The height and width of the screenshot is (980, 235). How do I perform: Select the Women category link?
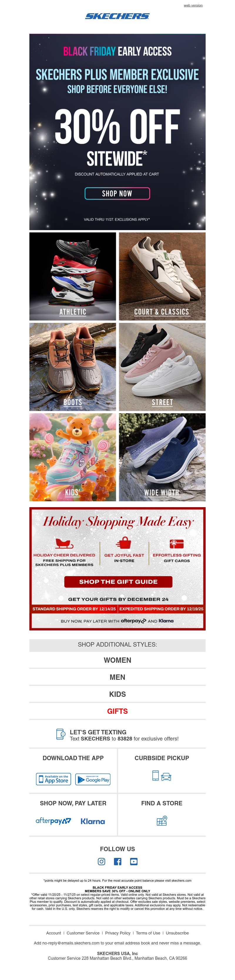(x=117, y=660)
